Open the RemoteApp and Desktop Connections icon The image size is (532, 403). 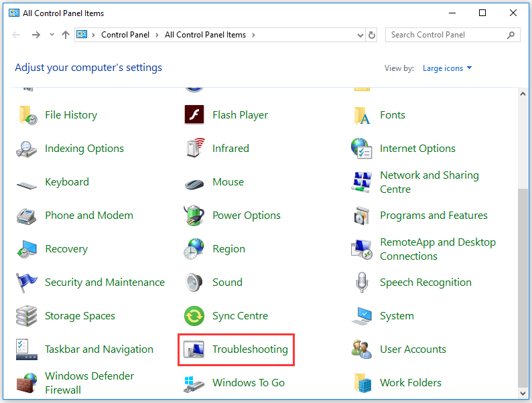click(x=361, y=250)
